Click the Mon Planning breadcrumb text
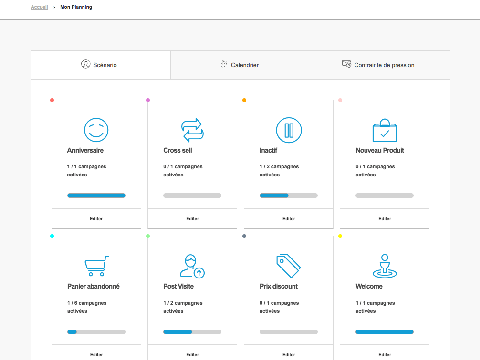 (76, 7)
